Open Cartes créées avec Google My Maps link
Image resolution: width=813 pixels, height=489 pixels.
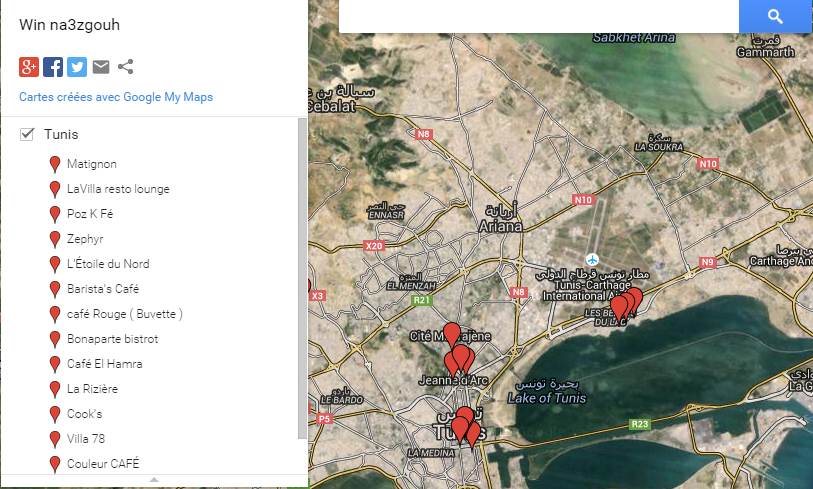point(116,97)
